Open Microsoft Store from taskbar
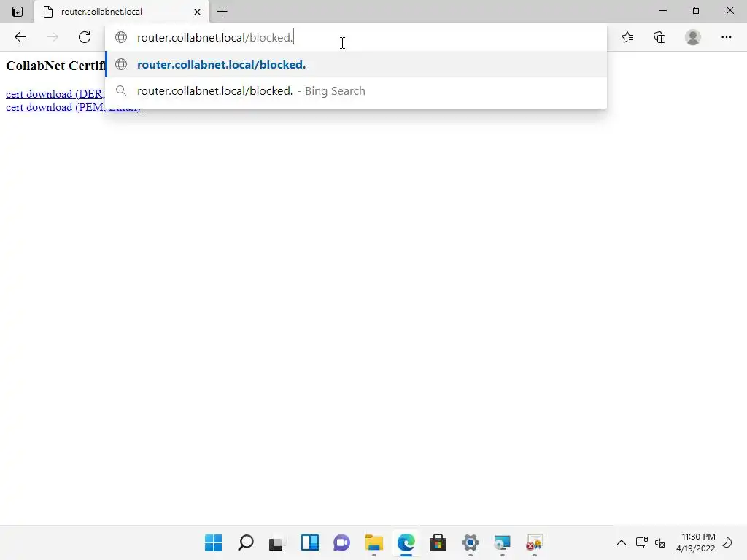 coord(438,542)
